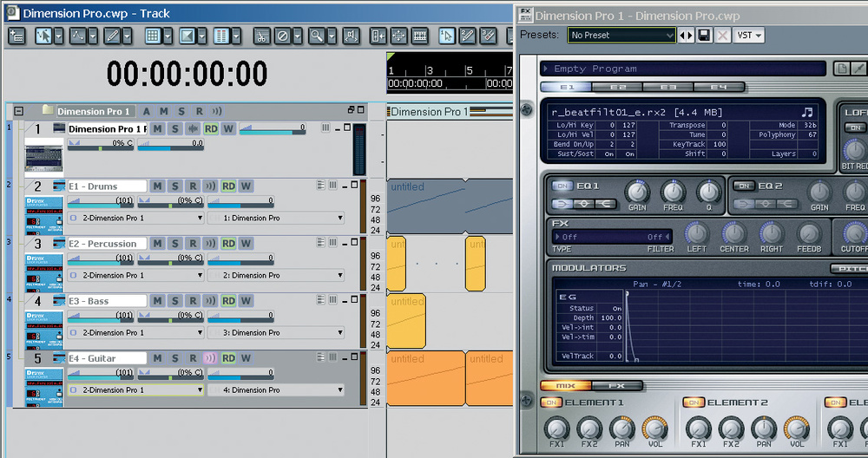Restore the Dimension Pro 1 folder strip

(351, 110)
